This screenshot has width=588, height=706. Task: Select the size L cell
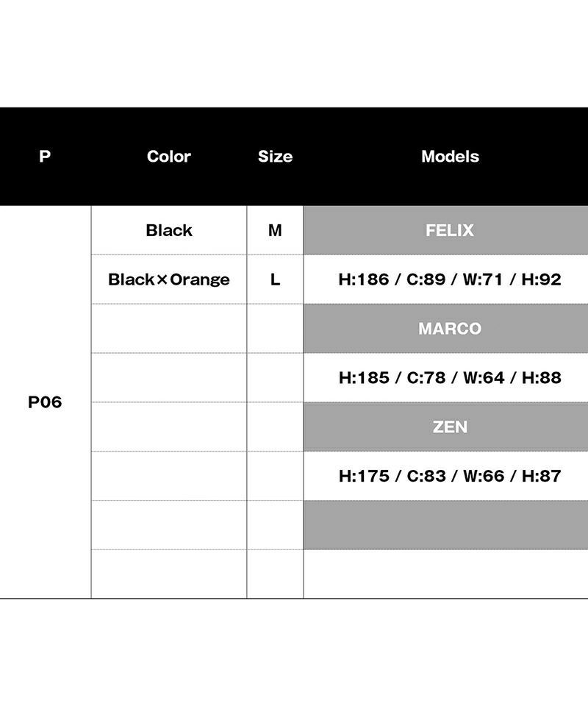(275, 279)
